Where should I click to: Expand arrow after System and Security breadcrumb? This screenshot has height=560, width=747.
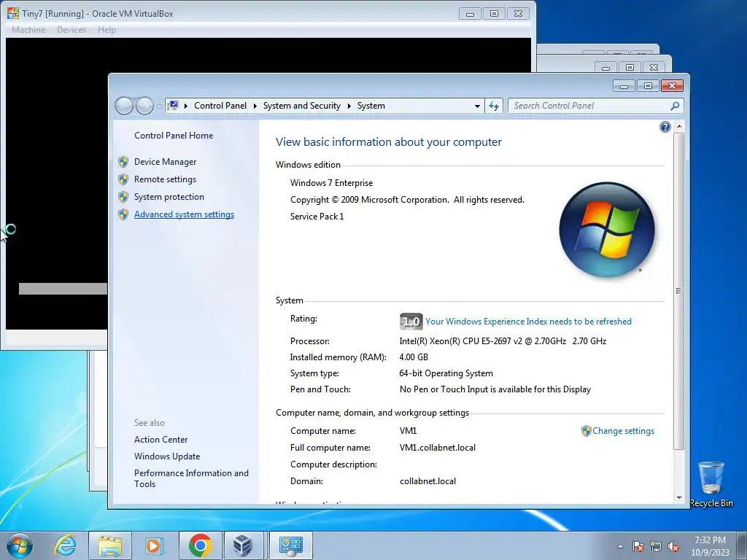point(349,106)
